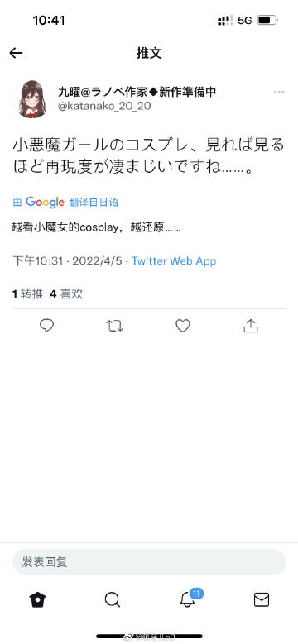View the 1 转推 retweets list

click(x=27, y=293)
